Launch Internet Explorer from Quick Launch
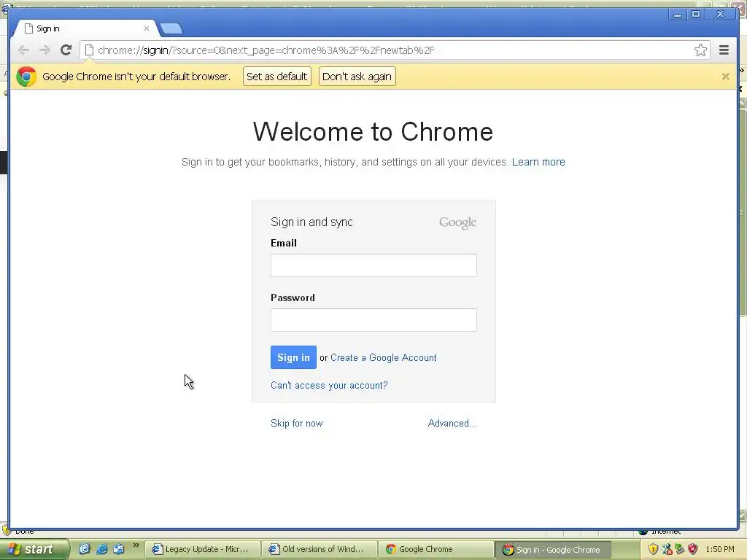Image resolution: width=747 pixels, height=560 pixels. coord(101,549)
